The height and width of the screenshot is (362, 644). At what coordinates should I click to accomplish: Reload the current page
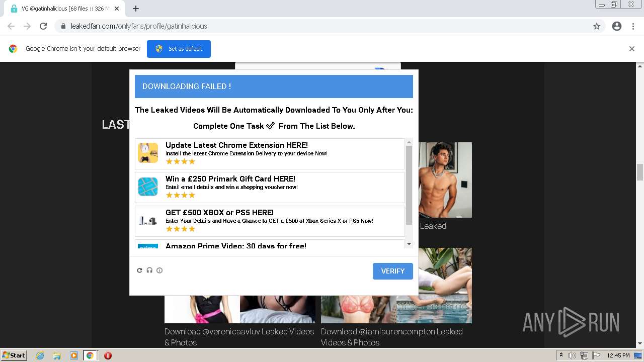(x=43, y=26)
